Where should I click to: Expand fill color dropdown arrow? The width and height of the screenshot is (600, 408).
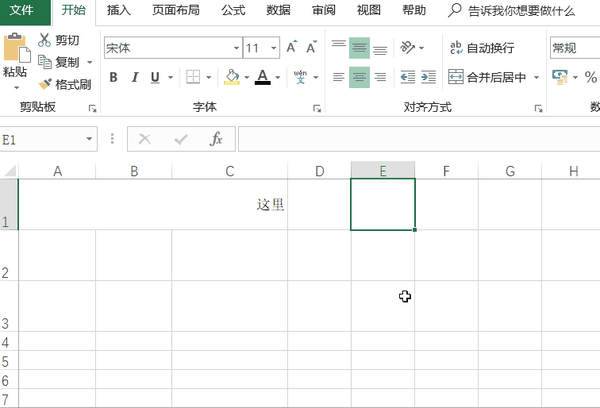246,77
